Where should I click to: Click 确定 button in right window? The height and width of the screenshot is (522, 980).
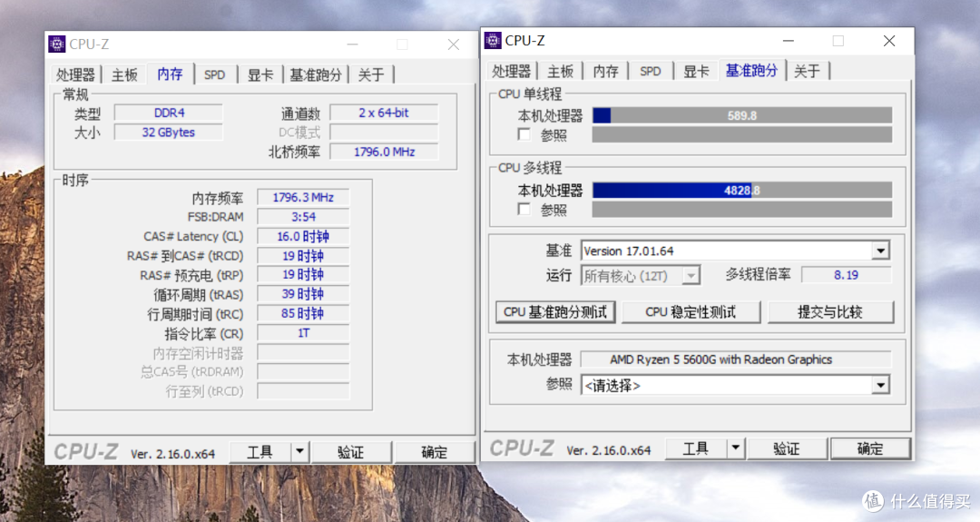(x=870, y=448)
